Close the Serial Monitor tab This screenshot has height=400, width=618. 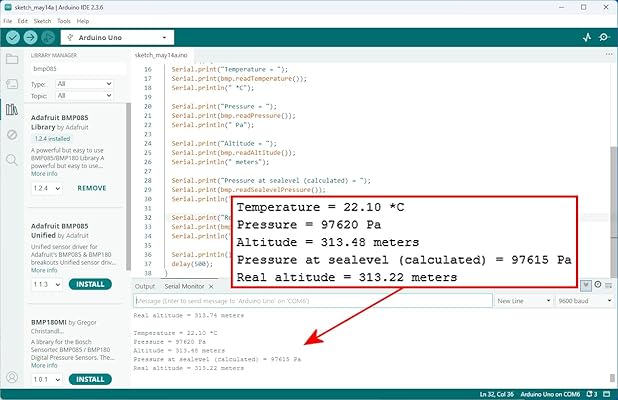[x=211, y=287]
